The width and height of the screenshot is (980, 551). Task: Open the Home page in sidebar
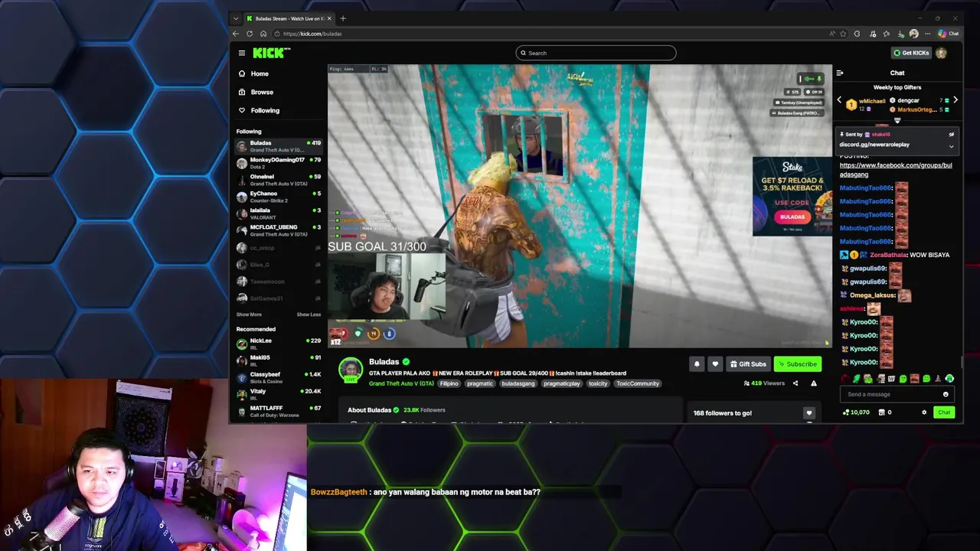coord(260,73)
